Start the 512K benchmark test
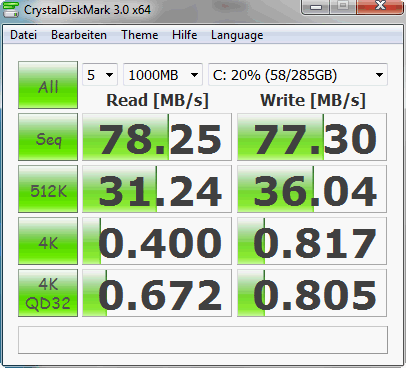 pyautogui.click(x=48, y=189)
